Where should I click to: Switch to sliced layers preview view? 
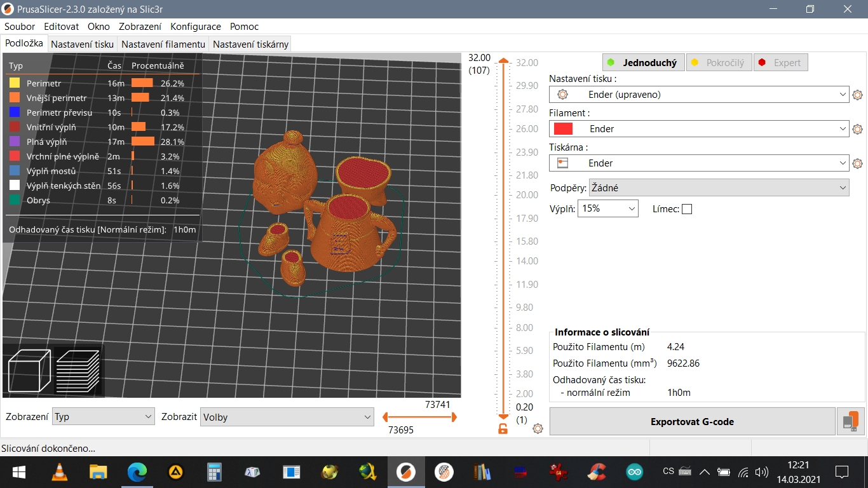coord(78,370)
